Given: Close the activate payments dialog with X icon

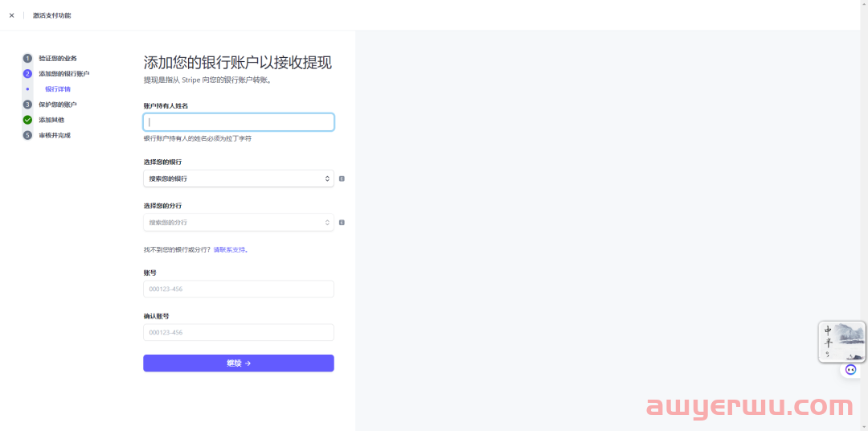Looking at the screenshot, I should [x=11, y=15].
